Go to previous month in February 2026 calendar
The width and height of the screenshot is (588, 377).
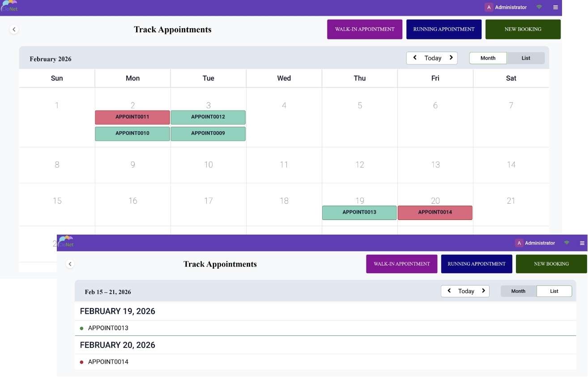(415, 58)
